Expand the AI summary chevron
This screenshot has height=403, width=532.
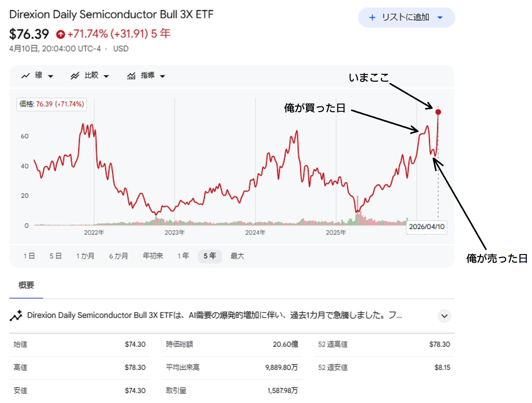(x=444, y=316)
